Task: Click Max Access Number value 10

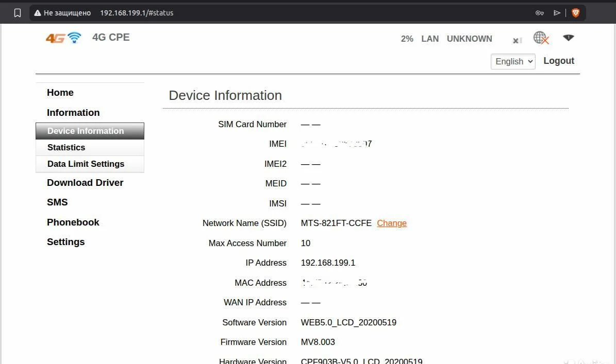Action: (306, 243)
